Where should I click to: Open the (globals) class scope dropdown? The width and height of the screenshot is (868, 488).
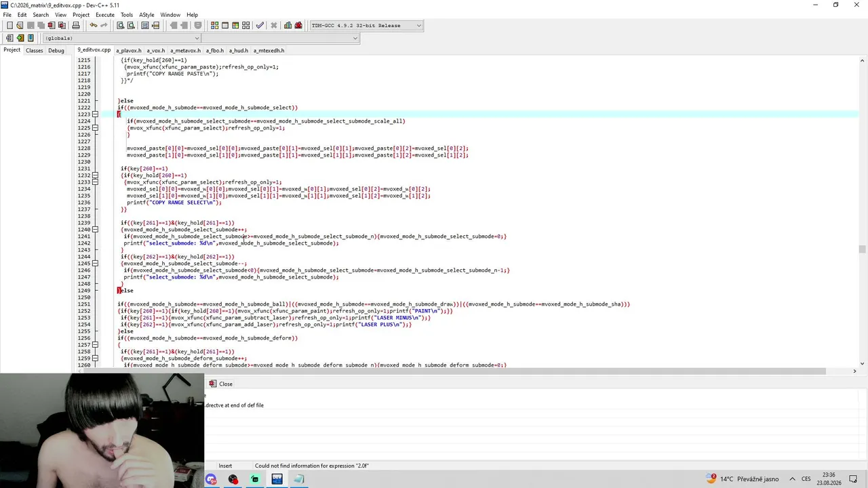coord(120,38)
